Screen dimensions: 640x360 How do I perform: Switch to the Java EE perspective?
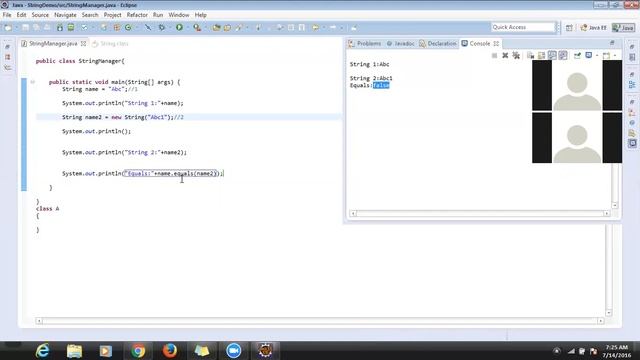[593, 27]
